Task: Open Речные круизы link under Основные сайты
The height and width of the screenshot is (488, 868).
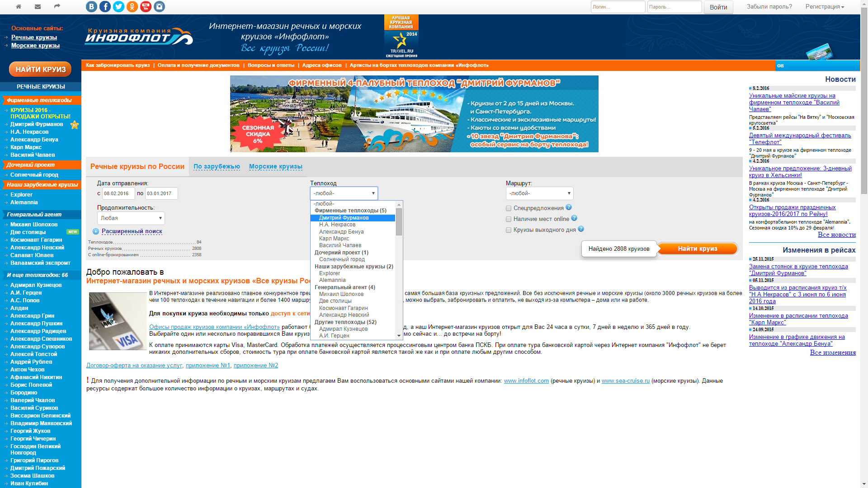Action: 34,38
